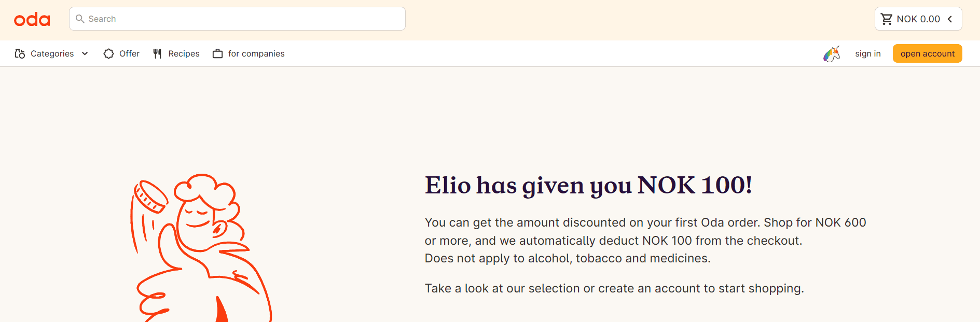
Task: Click the open account button
Action: [x=927, y=54]
